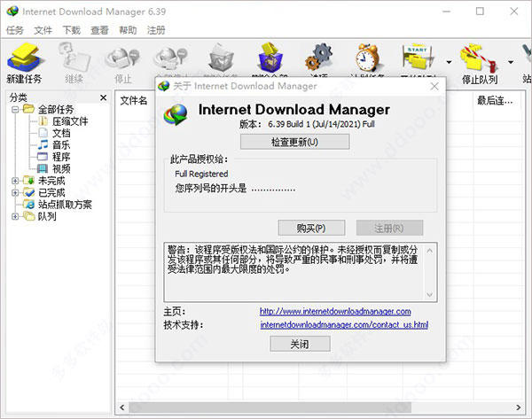
Task: Open the 下载 menu
Action: [72, 30]
